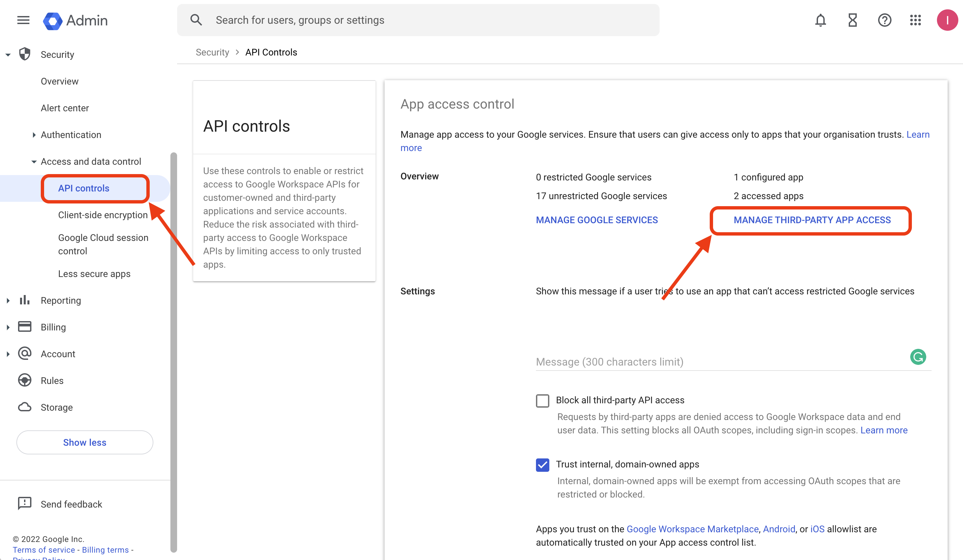Open Authentication menu item
Image resolution: width=963 pixels, height=560 pixels.
pos(71,135)
